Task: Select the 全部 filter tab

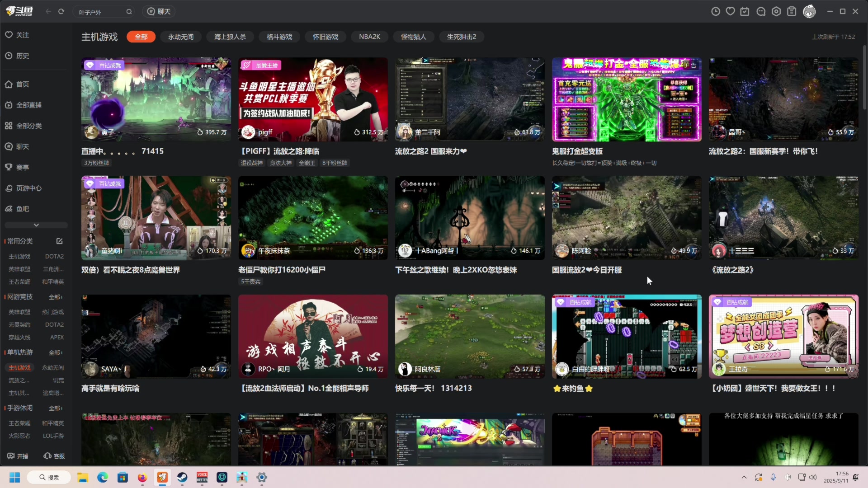Action: point(141,37)
